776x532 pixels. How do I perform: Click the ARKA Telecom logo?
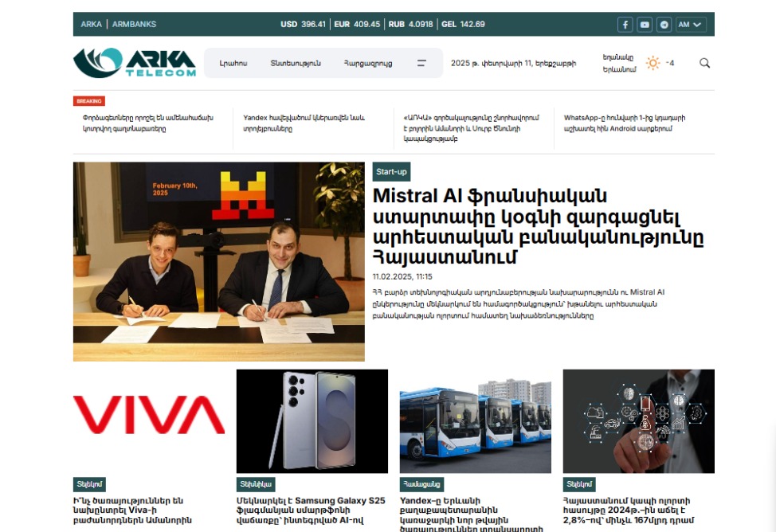tap(132, 62)
